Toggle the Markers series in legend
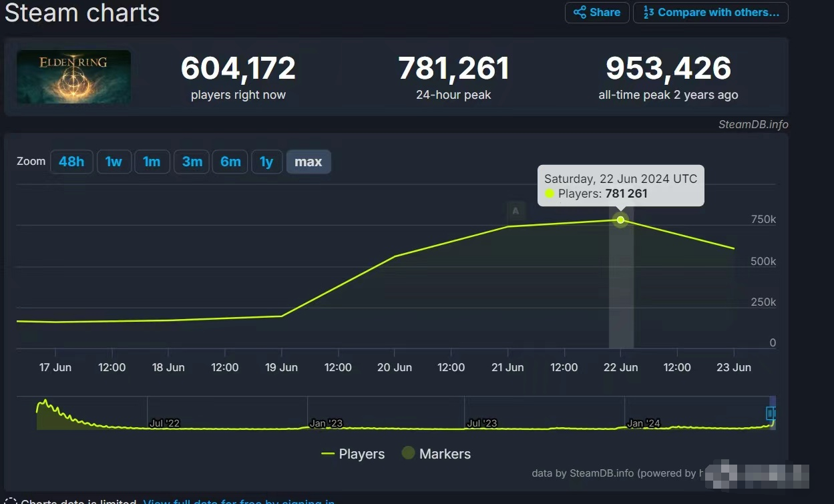The width and height of the screenshot is (834, 504). (x=436, y=454)
